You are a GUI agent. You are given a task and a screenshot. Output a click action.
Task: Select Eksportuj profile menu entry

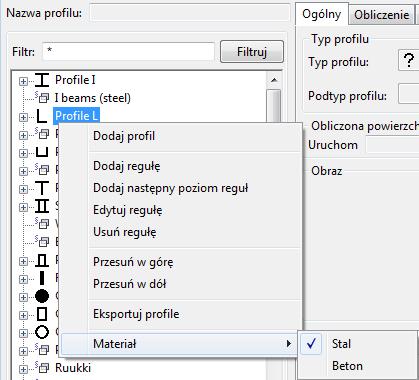pyautogui.click(x=181, y=314)
